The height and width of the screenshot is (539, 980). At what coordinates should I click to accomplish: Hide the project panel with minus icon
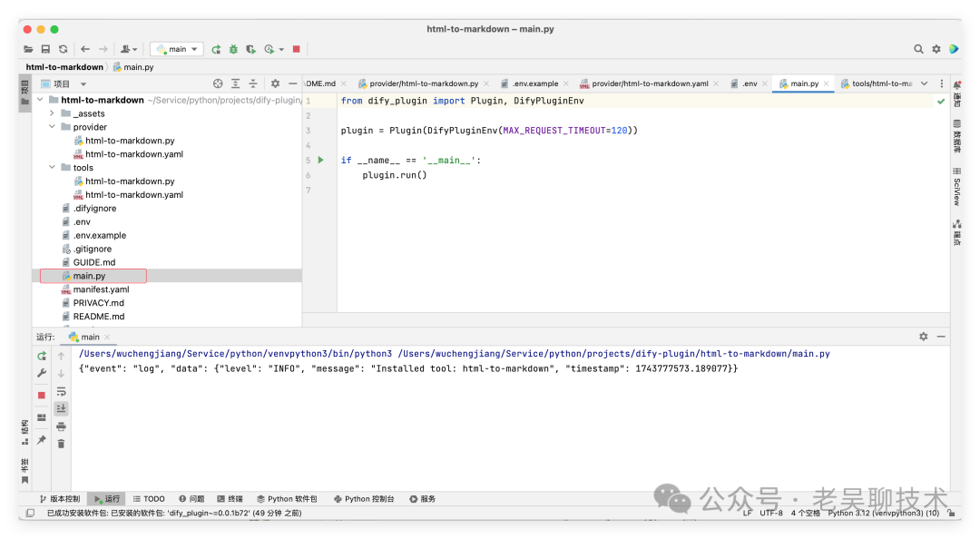(292, 83)
